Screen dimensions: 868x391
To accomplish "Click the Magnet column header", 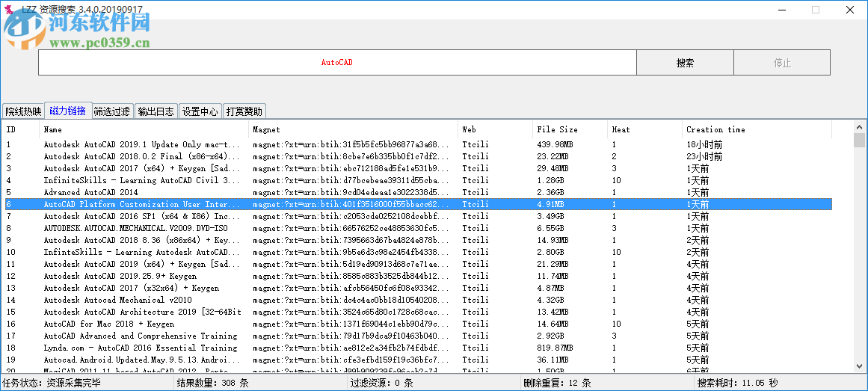I will tap(353, 129).
